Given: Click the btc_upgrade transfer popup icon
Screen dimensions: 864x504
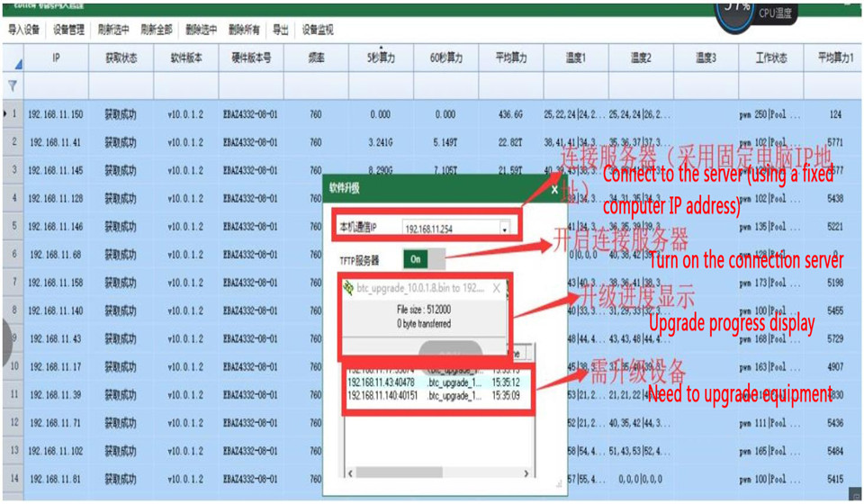Looking at the screenshot, I should click(348, 289).
